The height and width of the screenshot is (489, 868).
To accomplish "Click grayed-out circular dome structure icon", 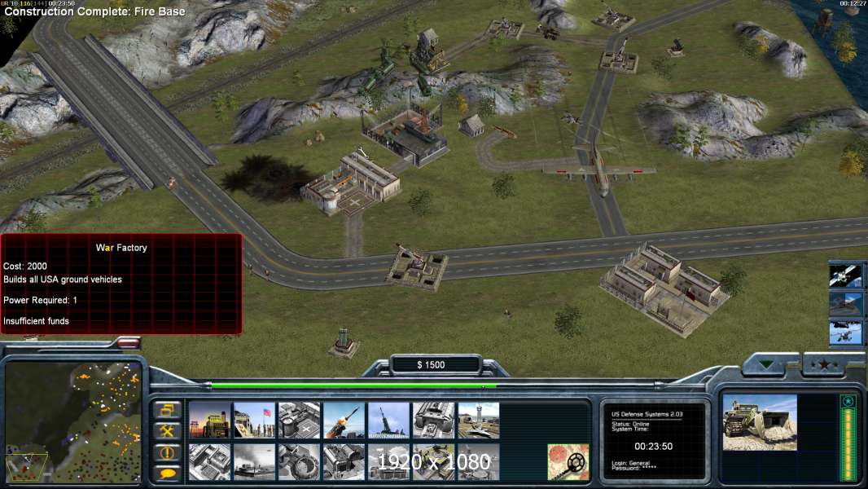I will (x=299, y=462).
